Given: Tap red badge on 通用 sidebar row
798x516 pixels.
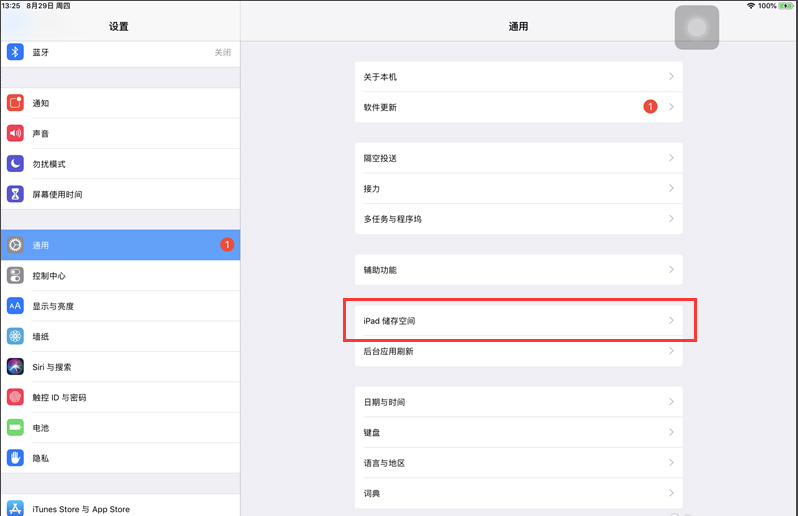Looking at the screenshot, I should point(227,245).
